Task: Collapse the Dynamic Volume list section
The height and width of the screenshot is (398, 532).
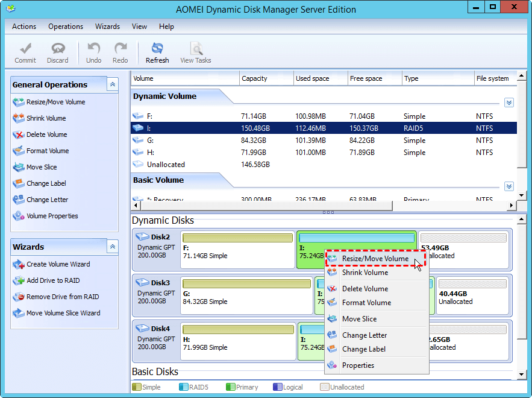Action: pyautogui.click(x=509, y=103)
